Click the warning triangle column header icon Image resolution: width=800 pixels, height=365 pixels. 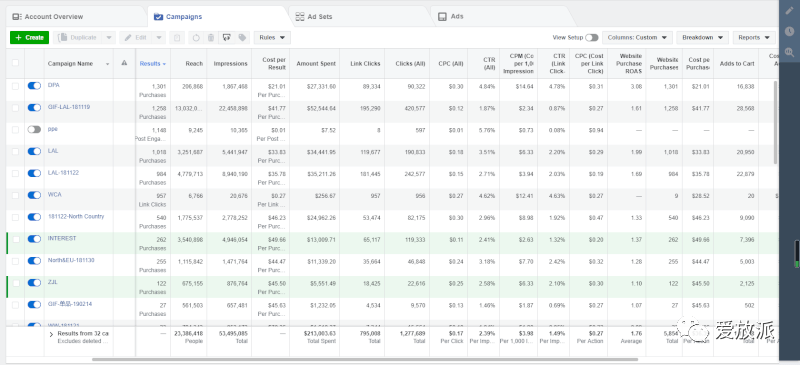[x=124, y=63]
